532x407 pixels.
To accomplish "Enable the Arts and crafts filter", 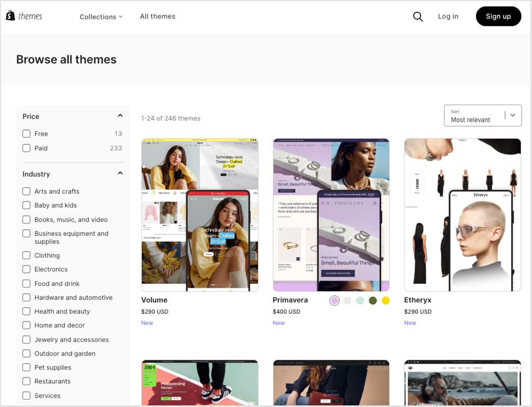I will click(x=26, y=191).
